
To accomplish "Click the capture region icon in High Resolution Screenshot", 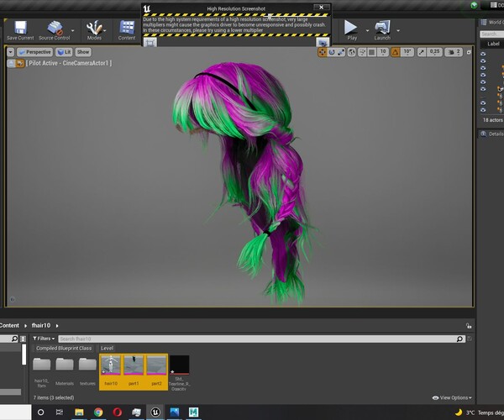I will point(150,42).
